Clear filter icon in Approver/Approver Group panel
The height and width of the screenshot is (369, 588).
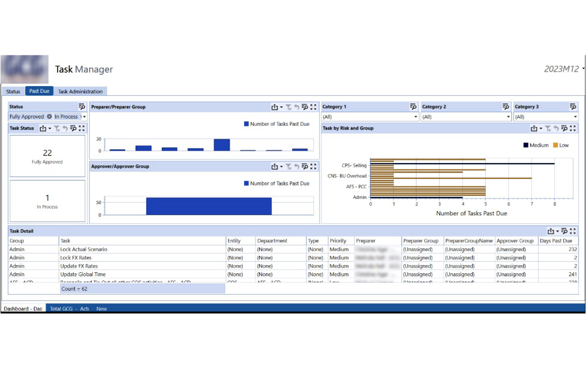click(x=289, y=167)
